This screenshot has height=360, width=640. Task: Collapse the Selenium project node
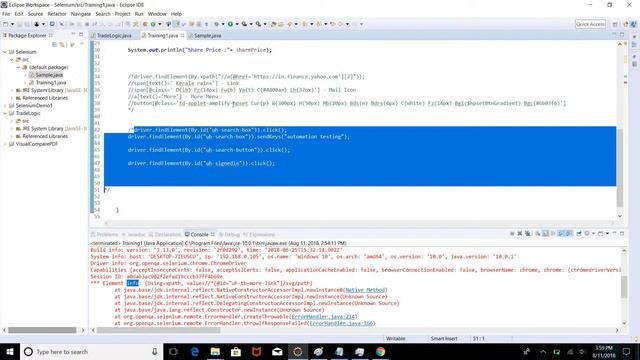5,52
